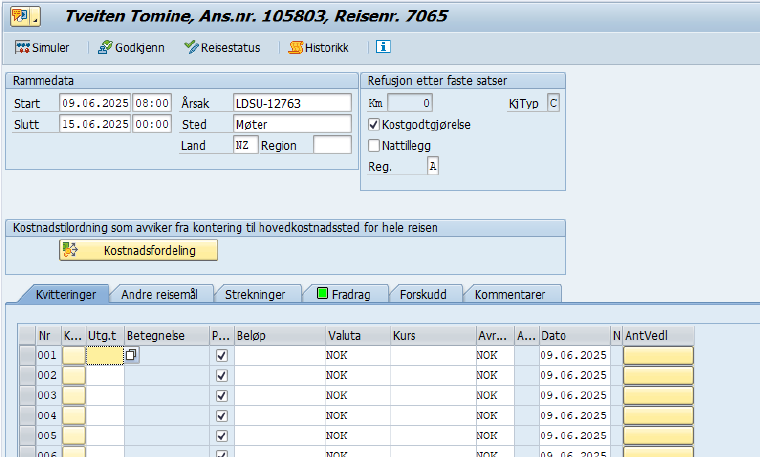Image resolution: width=760 pixels, height=457 pixels.
Task: Click the Dato cell in row 003
Action: tap(575, 395)
